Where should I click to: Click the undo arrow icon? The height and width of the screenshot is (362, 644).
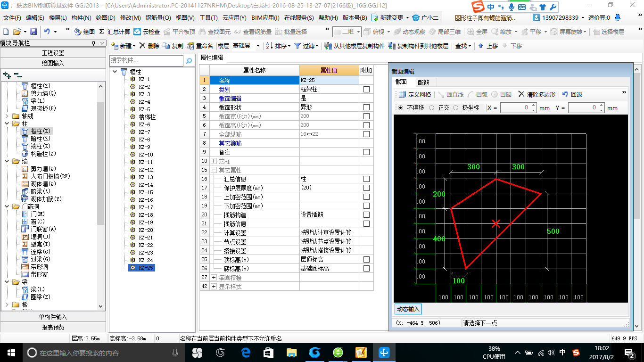47,32
